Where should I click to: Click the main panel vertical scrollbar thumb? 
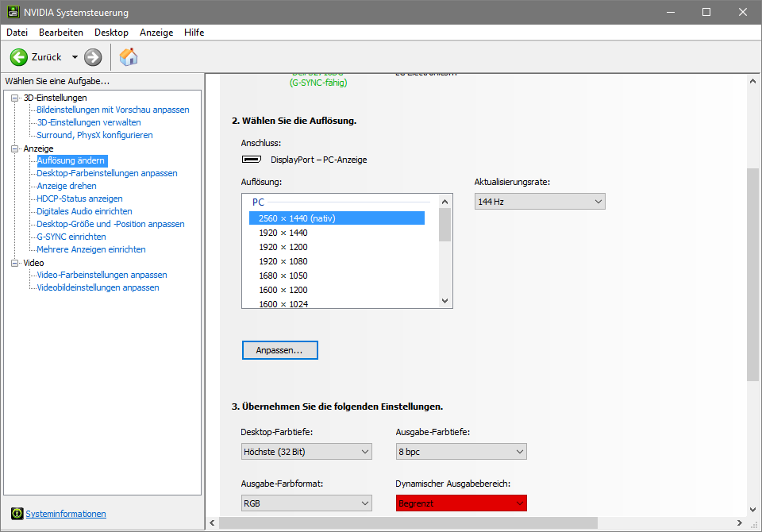pyautogui.click(x=752, y=275)
